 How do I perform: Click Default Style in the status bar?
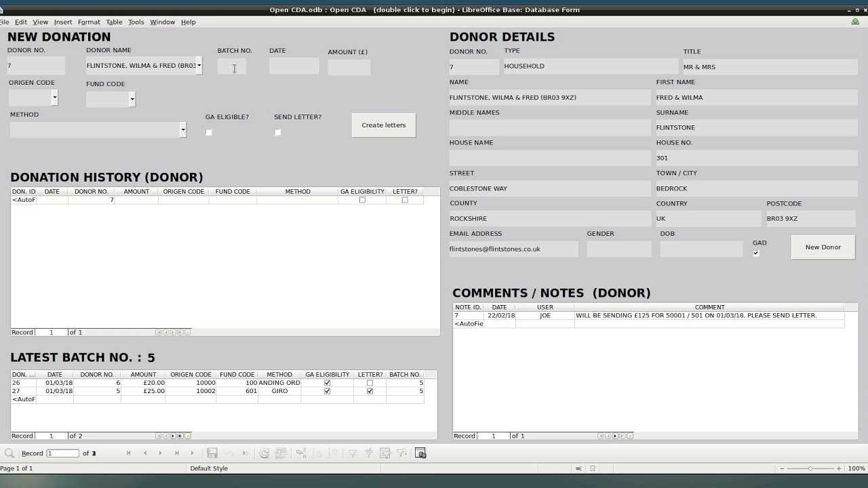tap(209, 468)
